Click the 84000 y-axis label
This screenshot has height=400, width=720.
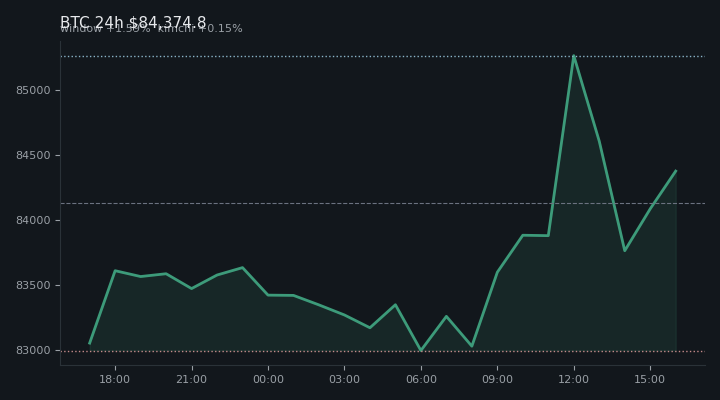pos(33,220)
